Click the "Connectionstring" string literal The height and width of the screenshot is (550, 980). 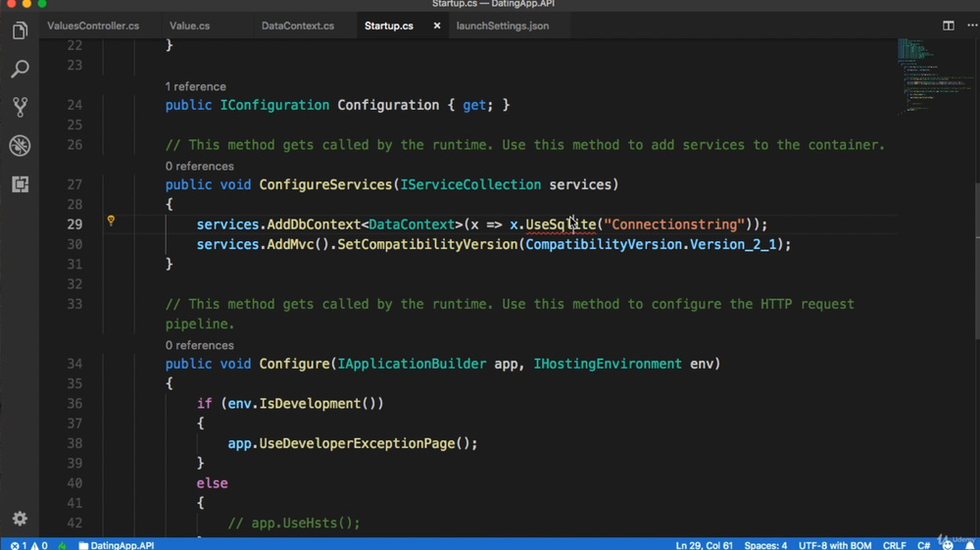click(x=674, y=225)
